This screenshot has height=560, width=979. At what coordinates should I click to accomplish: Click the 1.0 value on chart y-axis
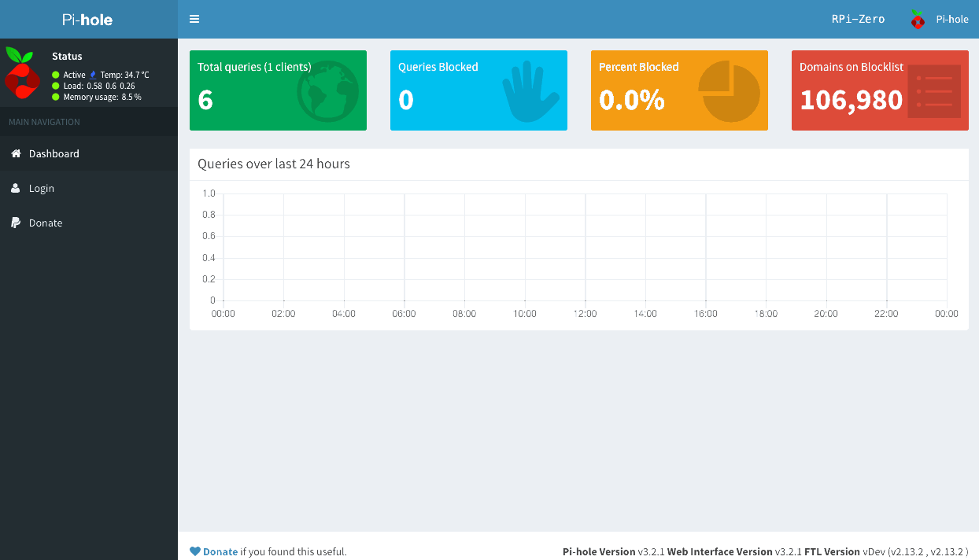pyautogui.click(x=209, y=193)
